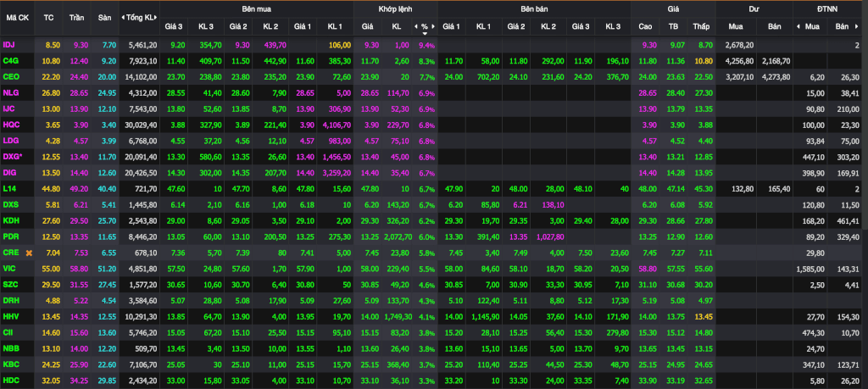868x389 pixels.
Task: Open the DRH stock symbol
Action: pyautogui.click(x=10, y=301)
